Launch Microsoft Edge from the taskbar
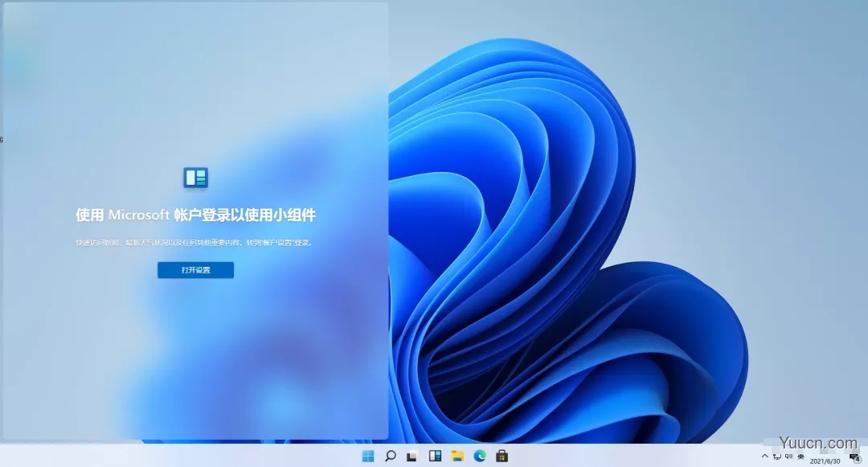Screen dimensions: 868x467 479,456
